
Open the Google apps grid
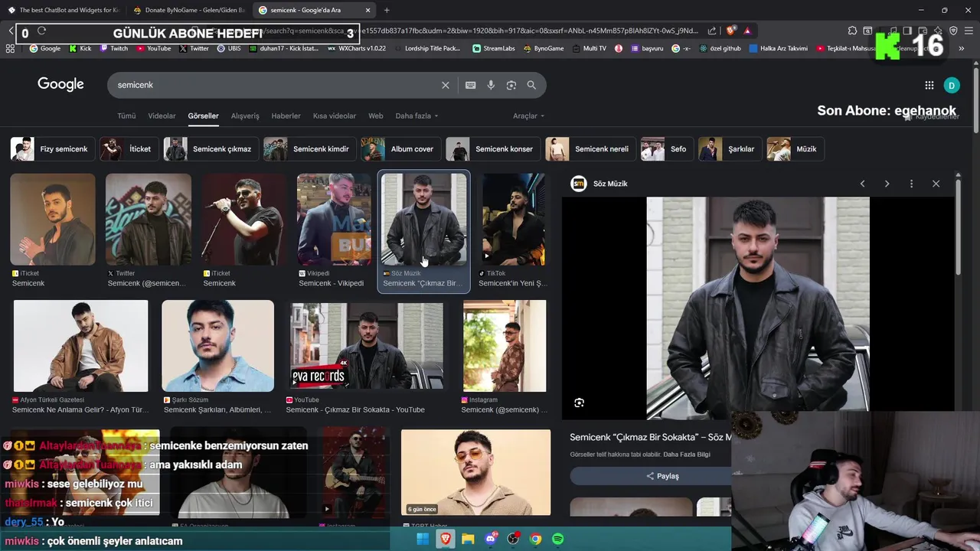coord(929,85)
